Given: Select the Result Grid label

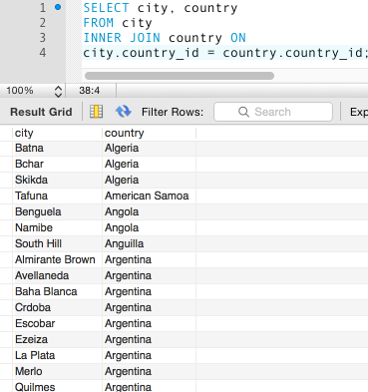Looking at the screenshot, I should [41, 112].
